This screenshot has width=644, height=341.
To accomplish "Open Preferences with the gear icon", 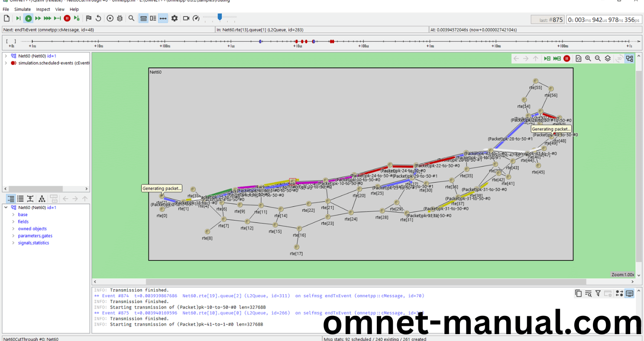I will tap(175, 18).
